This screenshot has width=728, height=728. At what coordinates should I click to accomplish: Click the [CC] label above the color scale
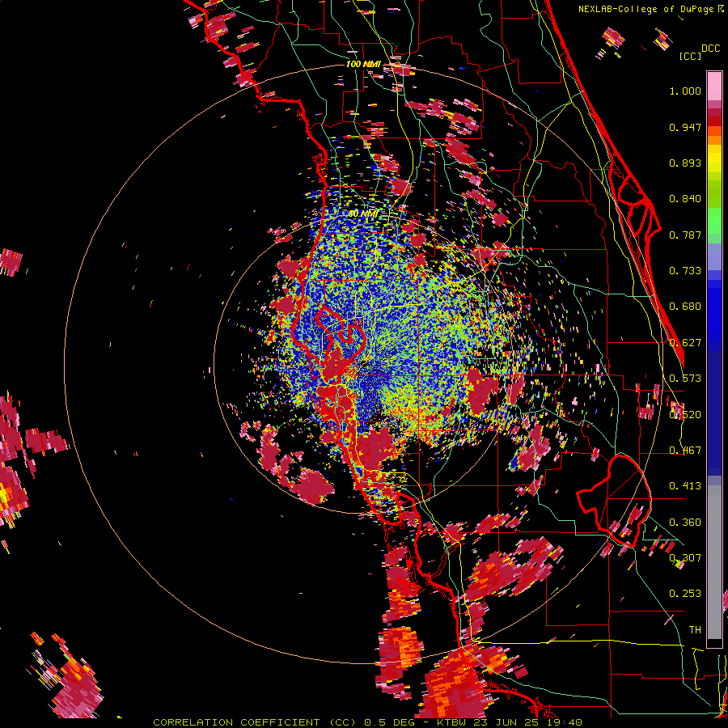click(x=690, y=56)
